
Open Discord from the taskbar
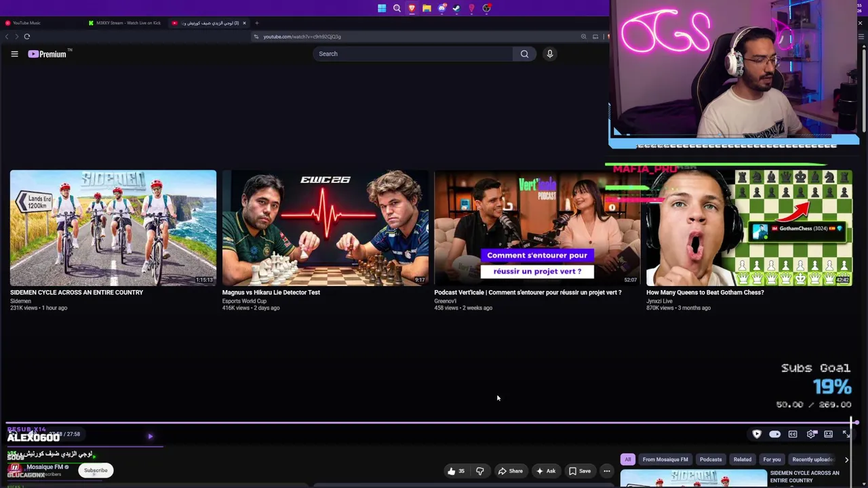coord(441,8)
